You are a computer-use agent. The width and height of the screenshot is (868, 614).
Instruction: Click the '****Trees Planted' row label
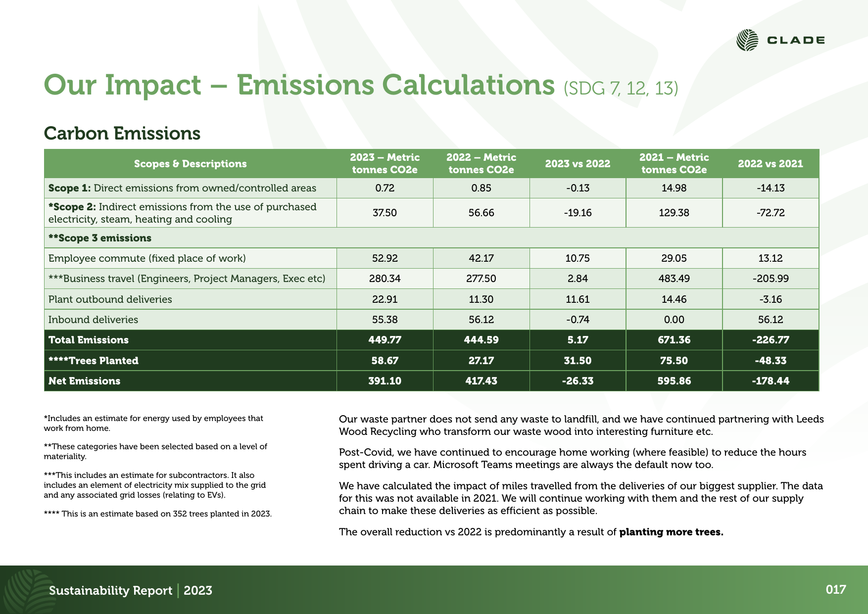pyautogui.click(x=93, y=361)
